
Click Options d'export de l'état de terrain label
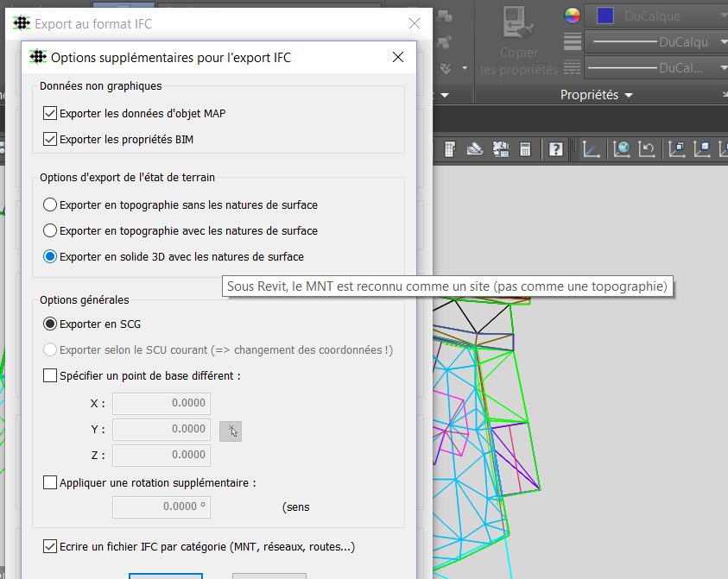point(127,177)
